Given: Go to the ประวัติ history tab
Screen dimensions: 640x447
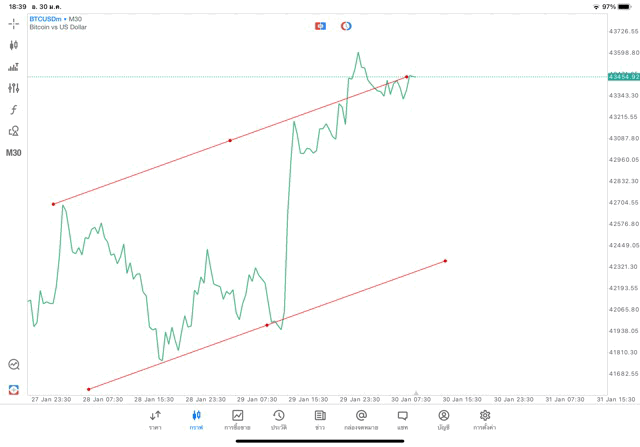Looking at the screenshot, I should (x=279, y=419).
